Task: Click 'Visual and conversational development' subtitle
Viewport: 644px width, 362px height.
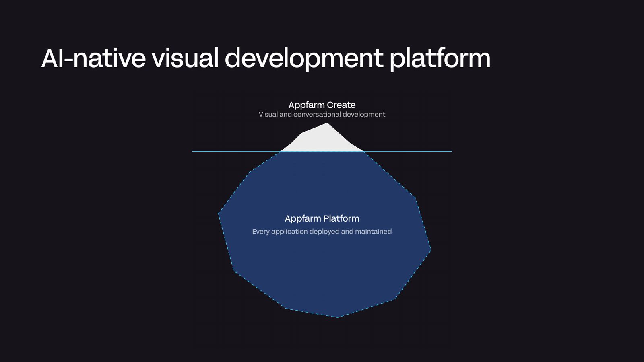Action: 322,115
